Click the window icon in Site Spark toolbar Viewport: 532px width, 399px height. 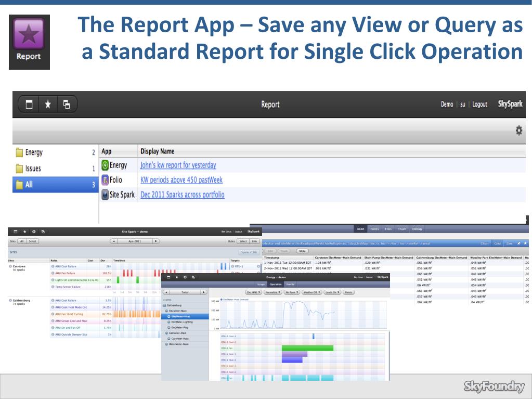16,231
